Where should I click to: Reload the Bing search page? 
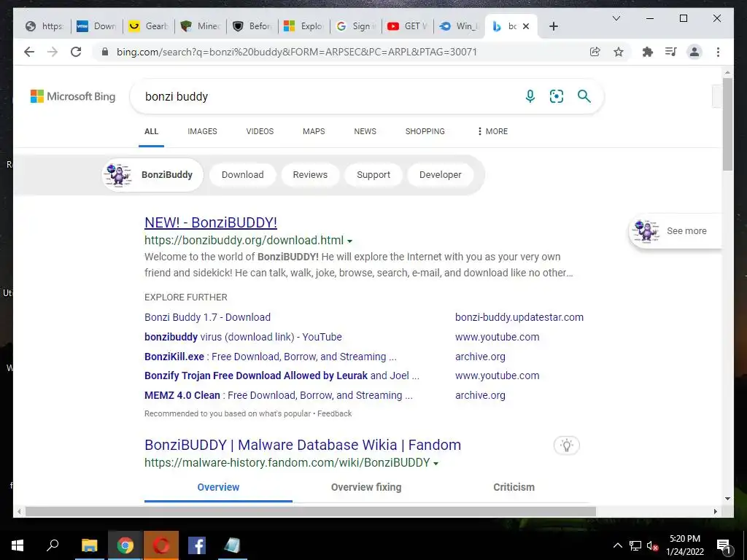pyautogui.click(x=76, y=52)
